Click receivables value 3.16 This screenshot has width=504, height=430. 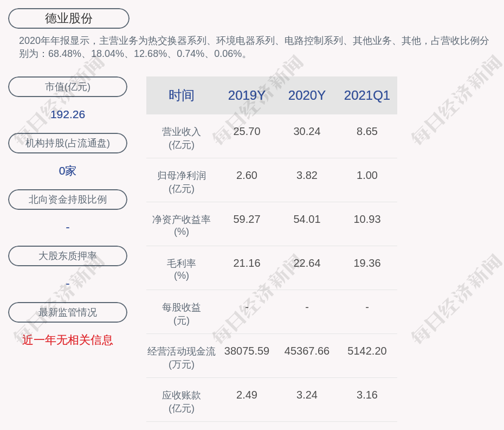(x=367, y=395)
